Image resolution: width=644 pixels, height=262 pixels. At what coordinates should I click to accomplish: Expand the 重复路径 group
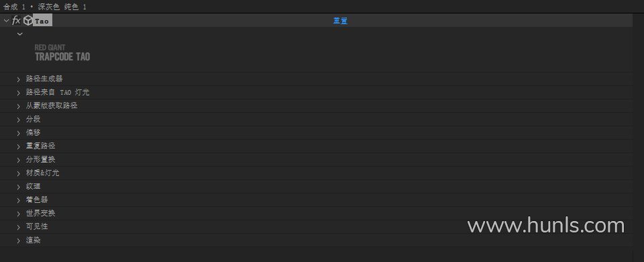[19, 146]
